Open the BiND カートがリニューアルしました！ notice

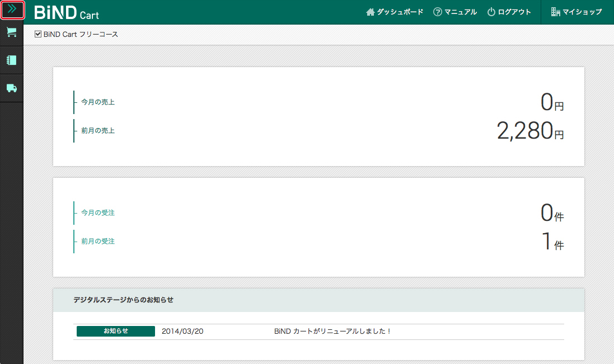click(x=332, y=331)
